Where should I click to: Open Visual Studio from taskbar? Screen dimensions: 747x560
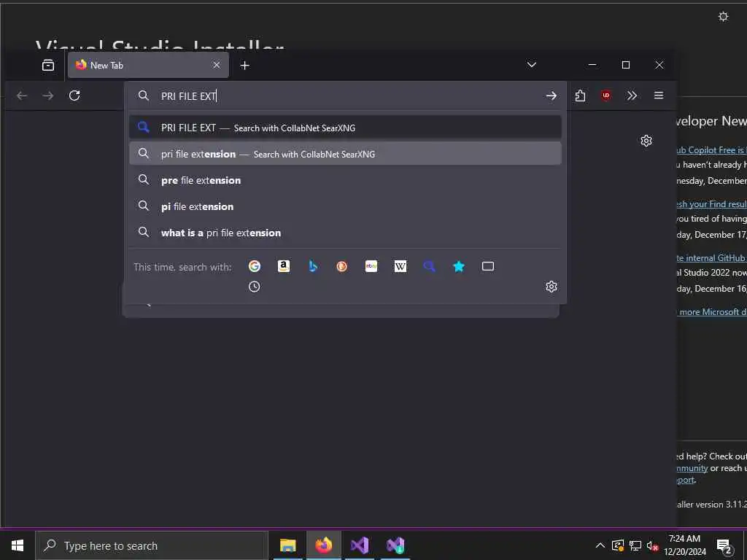[x=359, y=545]
